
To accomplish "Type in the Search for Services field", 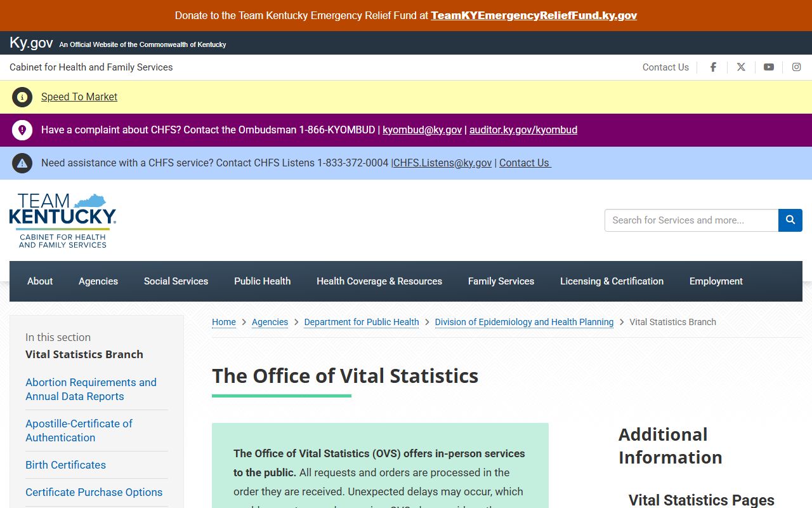I will [691, 220].
